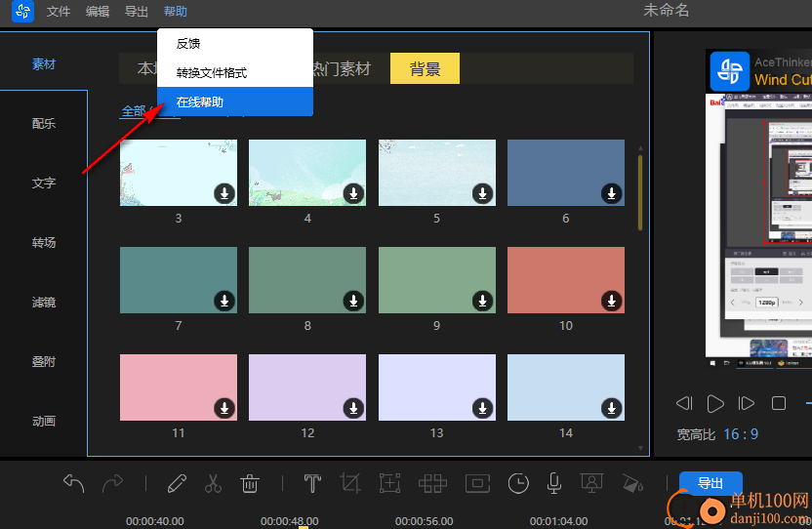Select the pink background thumbnail 11
Viewport: 812px width, 529px height.
click(x=179, y=387)
